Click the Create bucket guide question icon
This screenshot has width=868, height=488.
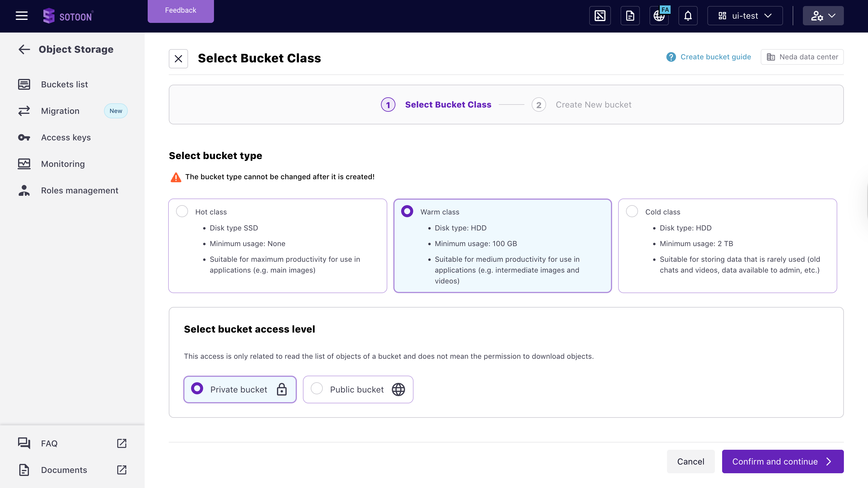(x=671, y=57)
